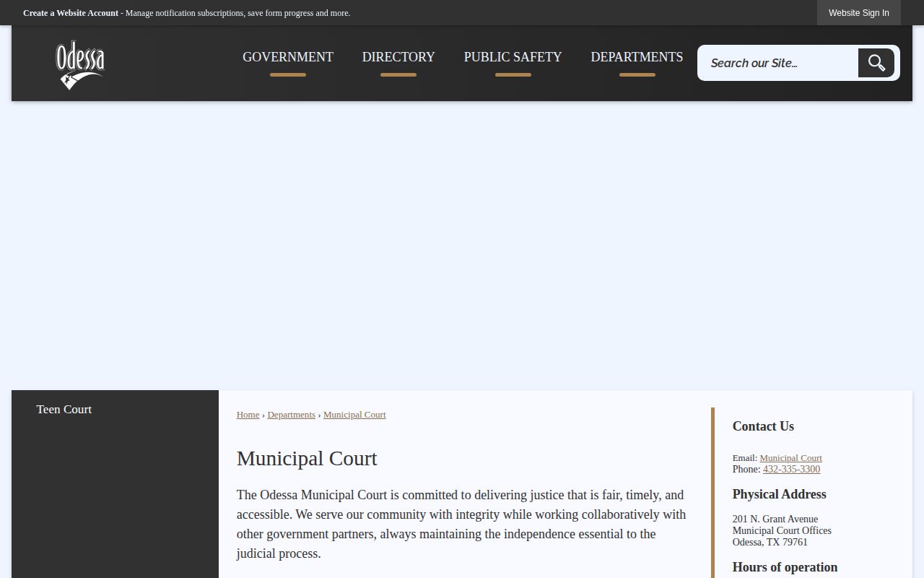
Task: Open Teen Court in the sidebar
Action: (x=64, y=409)
